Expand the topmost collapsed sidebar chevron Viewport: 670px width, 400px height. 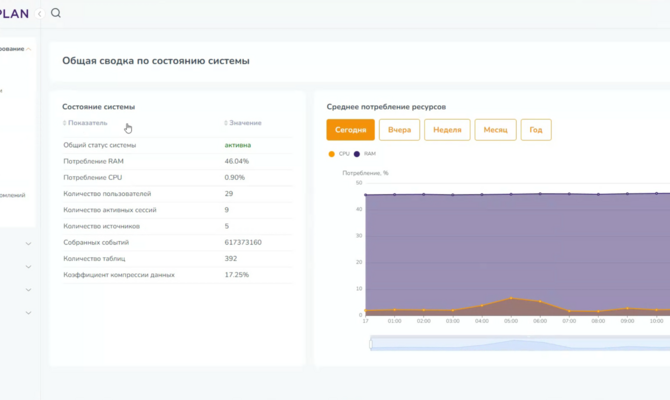coord(28,243)
